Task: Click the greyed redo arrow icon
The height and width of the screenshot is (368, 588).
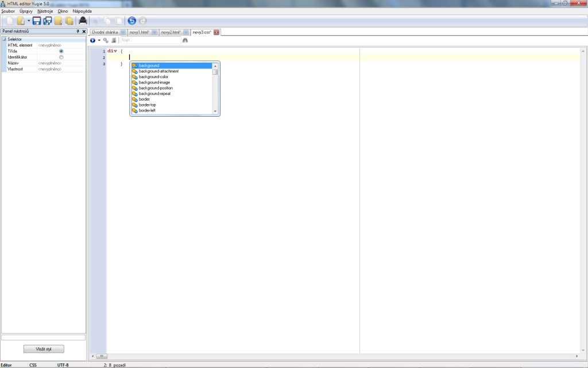Action: click(142, 21)
